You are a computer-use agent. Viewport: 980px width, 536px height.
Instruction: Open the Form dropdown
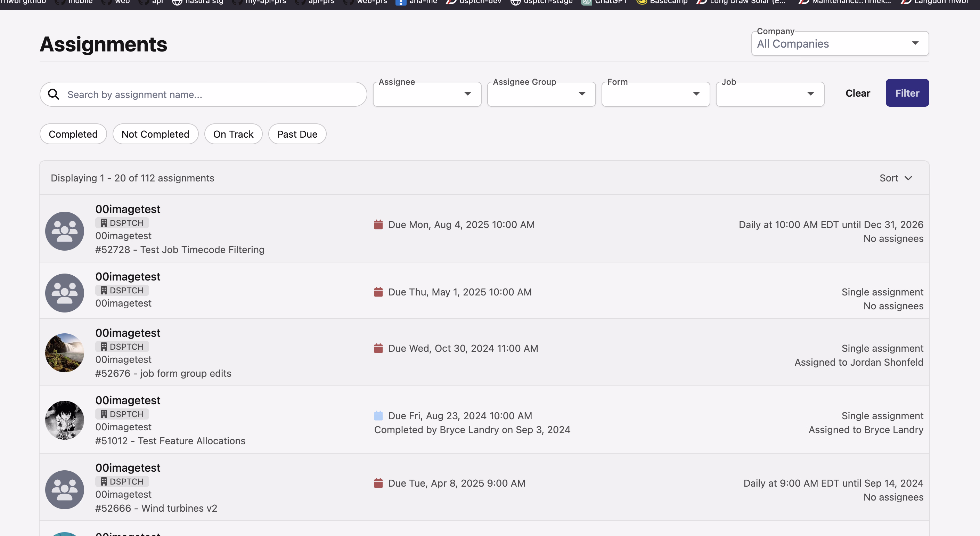click(x=655, y=94)
